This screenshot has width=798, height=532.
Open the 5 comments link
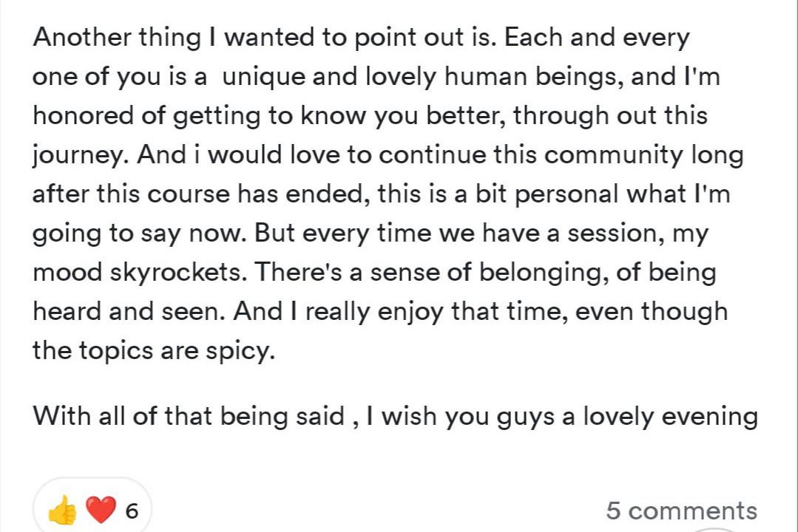(x=681, y=511)
